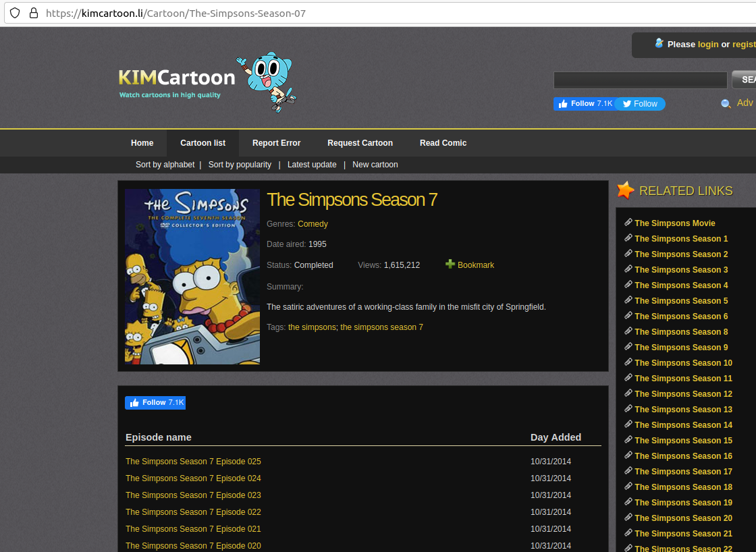Click the KIMCartoon logo
This screenshot has width=756, height=552.
click(x=176, y=82)
